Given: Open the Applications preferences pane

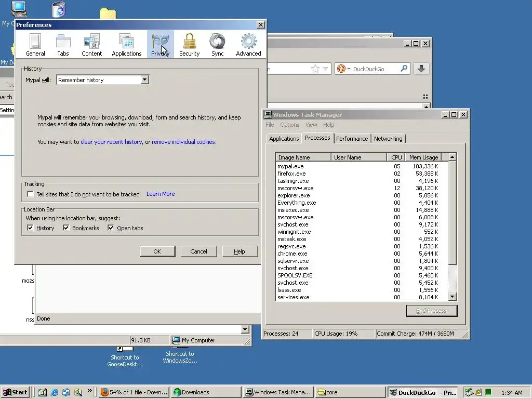Looking at the screenshot, I should (x=127, y=45).
